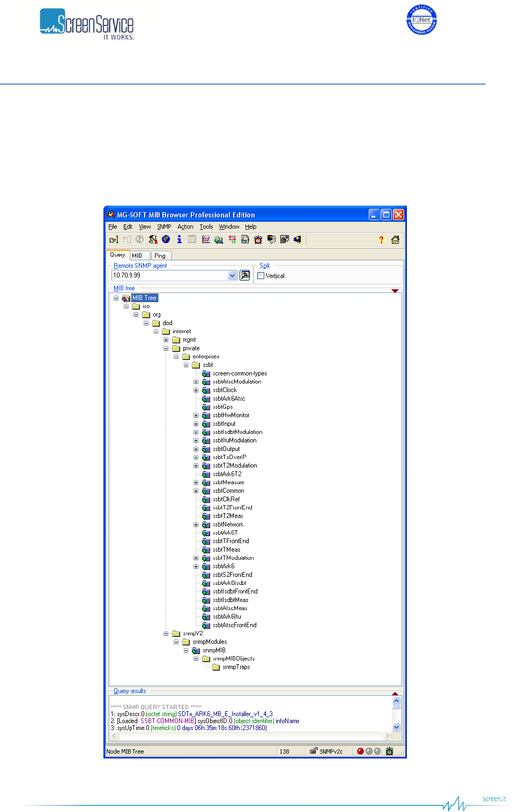Click the enterprises folder icon
513x812 pixels.
click(186, 357)
